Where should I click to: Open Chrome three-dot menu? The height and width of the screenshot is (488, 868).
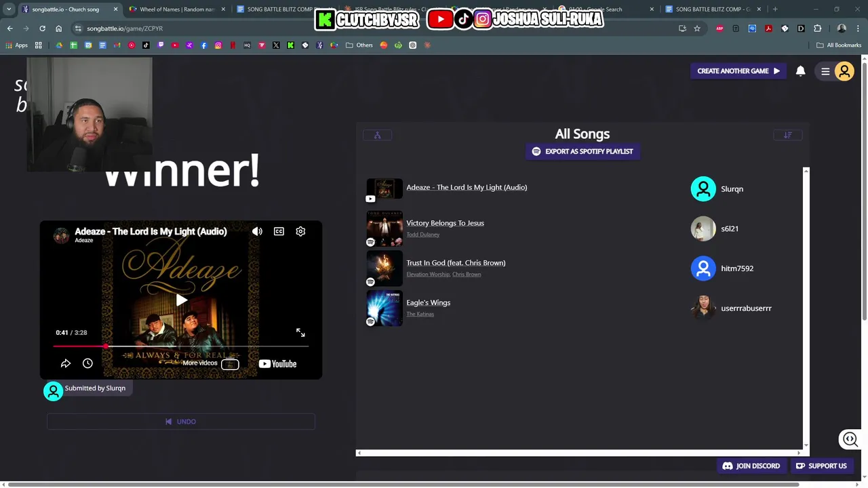pyautogui.click(x=859, y=28)
